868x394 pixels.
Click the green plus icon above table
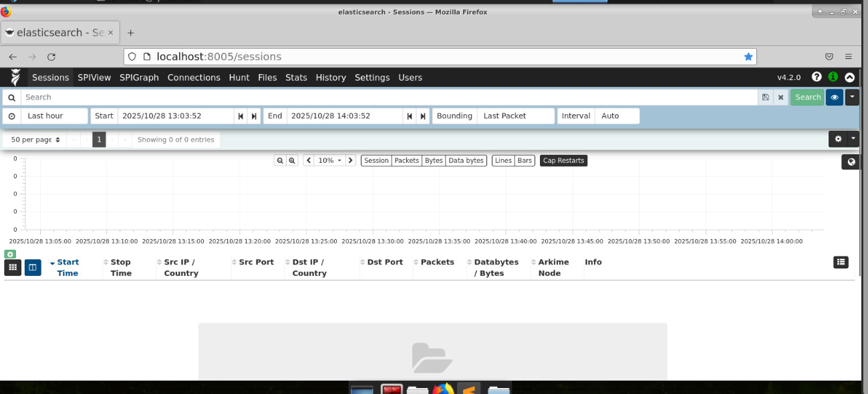(10, 254)
